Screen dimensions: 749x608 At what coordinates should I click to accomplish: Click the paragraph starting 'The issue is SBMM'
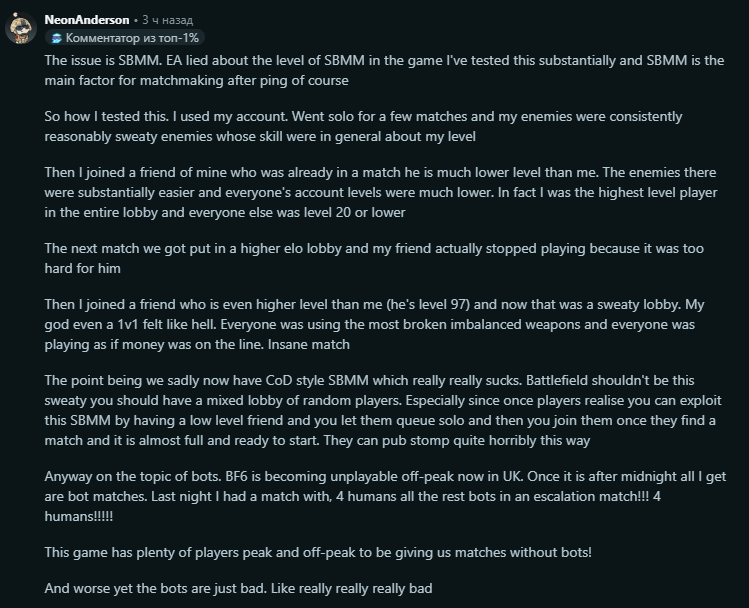coord(384,70)
